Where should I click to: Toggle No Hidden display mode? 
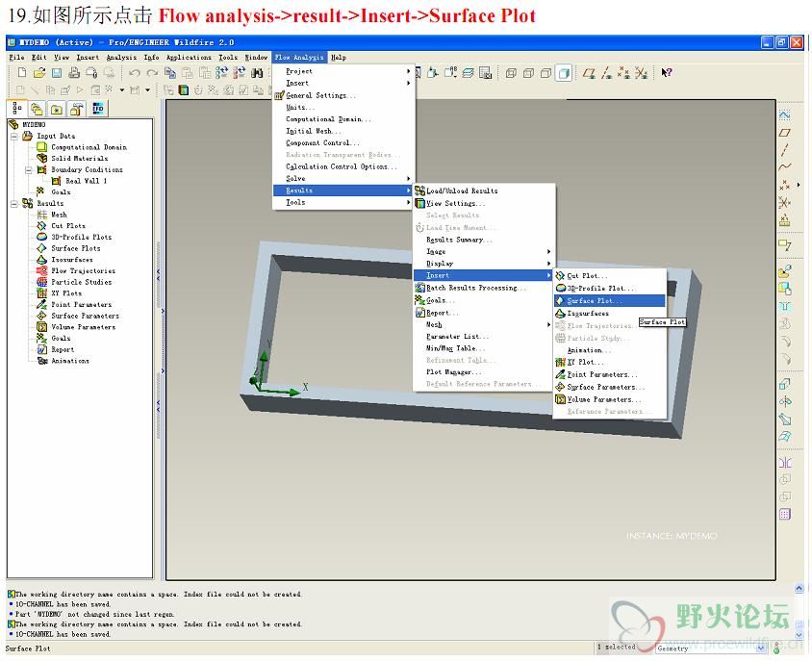[546, 73]
